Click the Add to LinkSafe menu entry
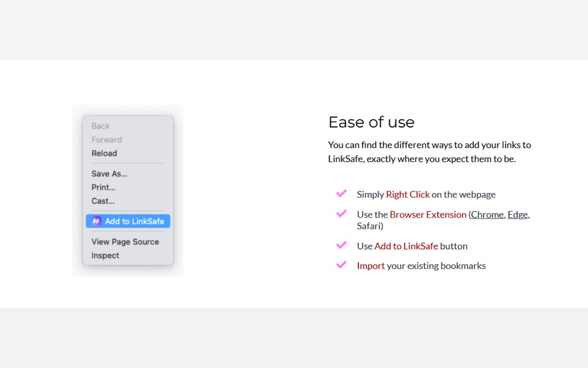588x368 pixels. [x=134, y=221]
